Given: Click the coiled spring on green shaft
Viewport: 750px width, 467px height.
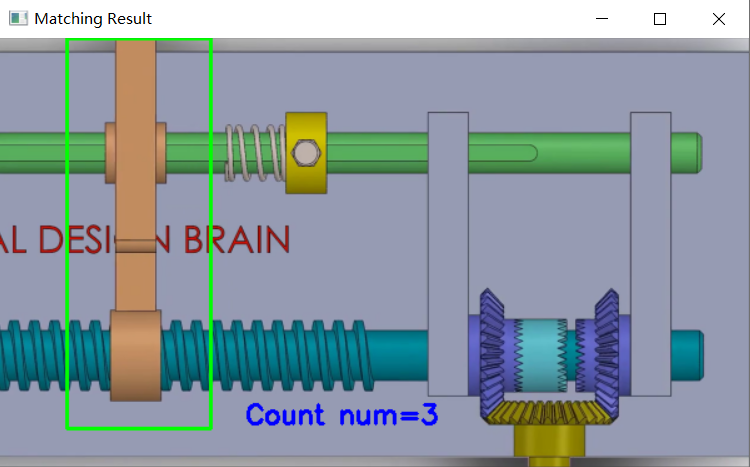Looking at the screenshot, I should point(255,153).
